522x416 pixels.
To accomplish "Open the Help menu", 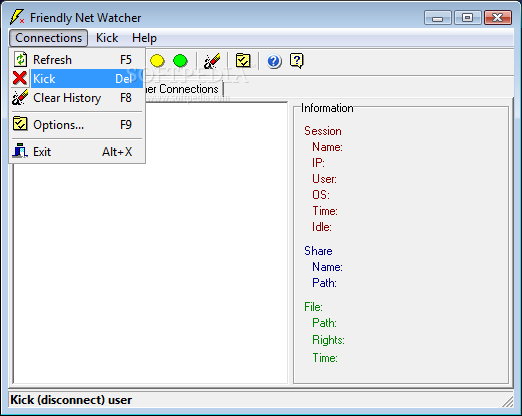I will click(x=144, y=38).
